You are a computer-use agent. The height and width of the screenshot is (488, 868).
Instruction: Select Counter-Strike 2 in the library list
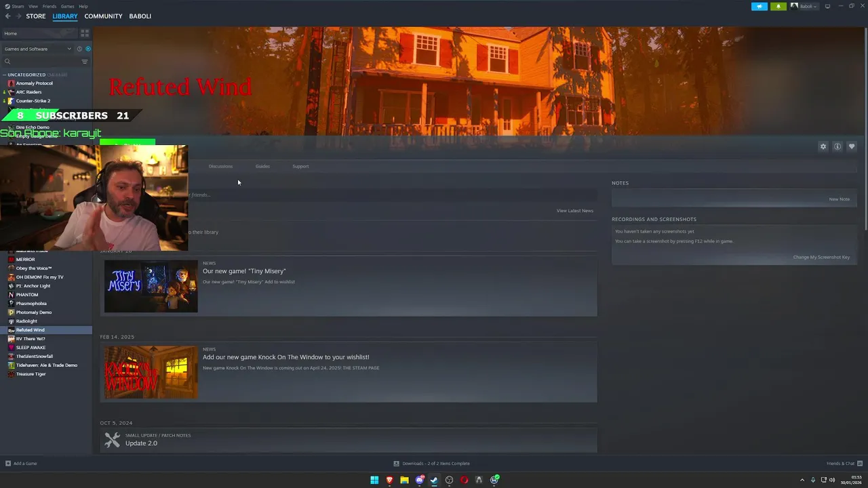[46, 101]
